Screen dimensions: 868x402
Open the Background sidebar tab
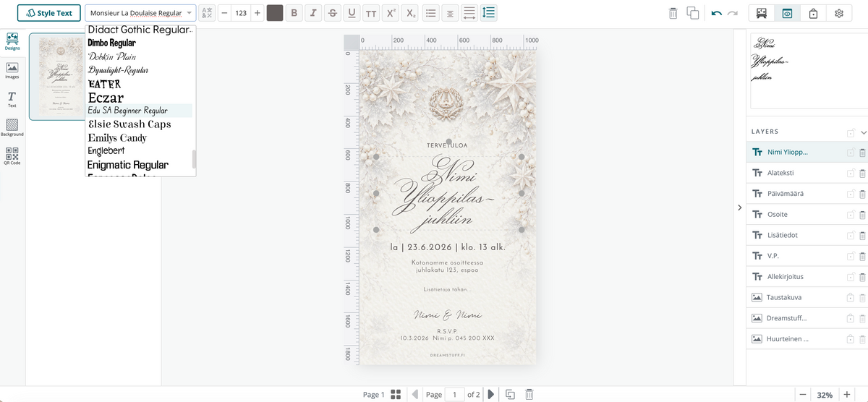coord(12,128)
